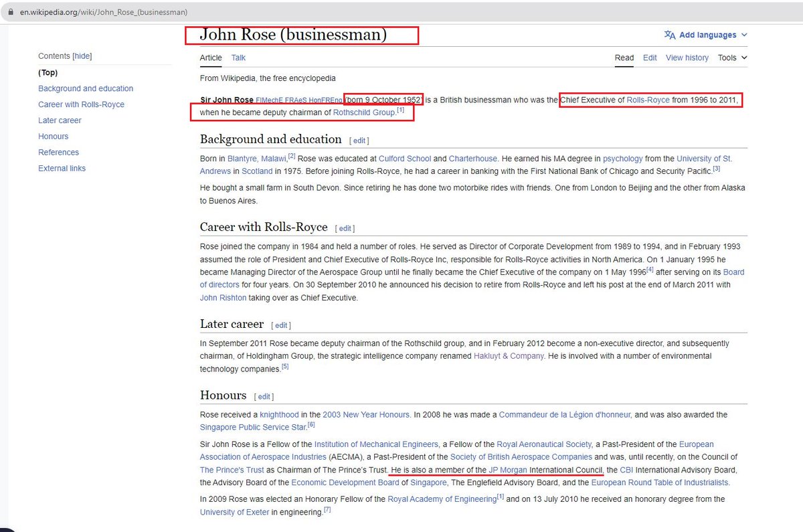Screen dimensions: 803x532
Task: Click the translate icon beside Add languages
Action: (x=669, y=35)
